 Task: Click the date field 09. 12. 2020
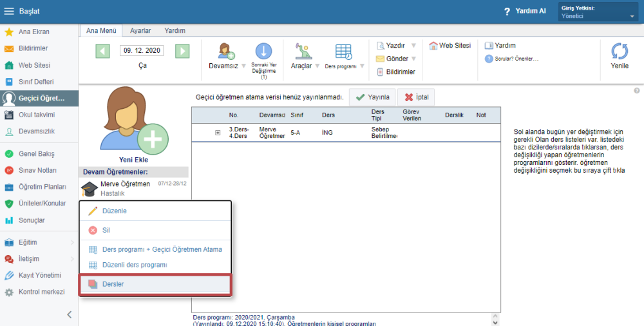[142, 50]
